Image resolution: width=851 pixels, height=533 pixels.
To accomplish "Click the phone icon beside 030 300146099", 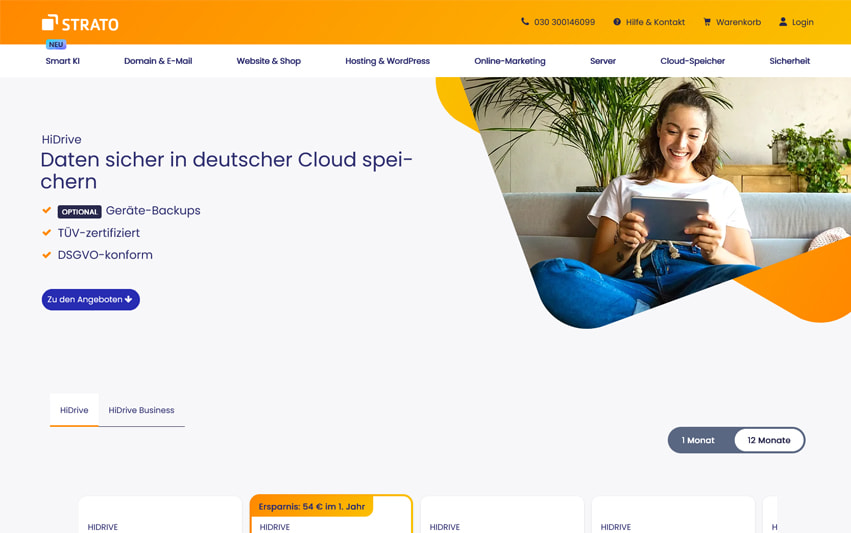I will coord(525,22).
